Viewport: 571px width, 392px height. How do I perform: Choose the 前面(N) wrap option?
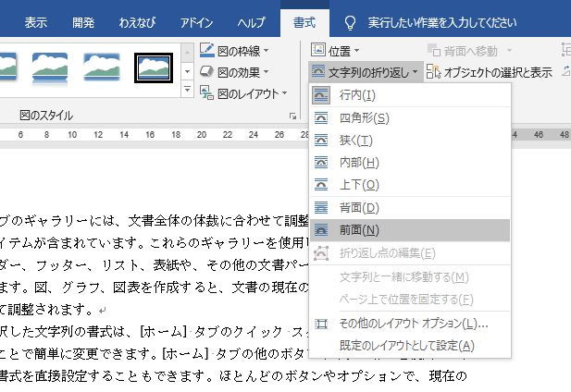click(x=410, y=230)
